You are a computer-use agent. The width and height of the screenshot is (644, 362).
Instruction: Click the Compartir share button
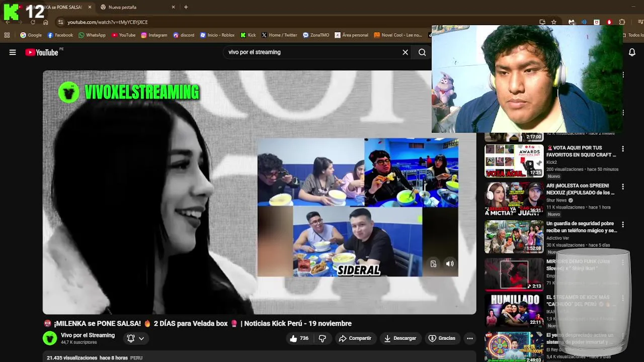(355, 338)
